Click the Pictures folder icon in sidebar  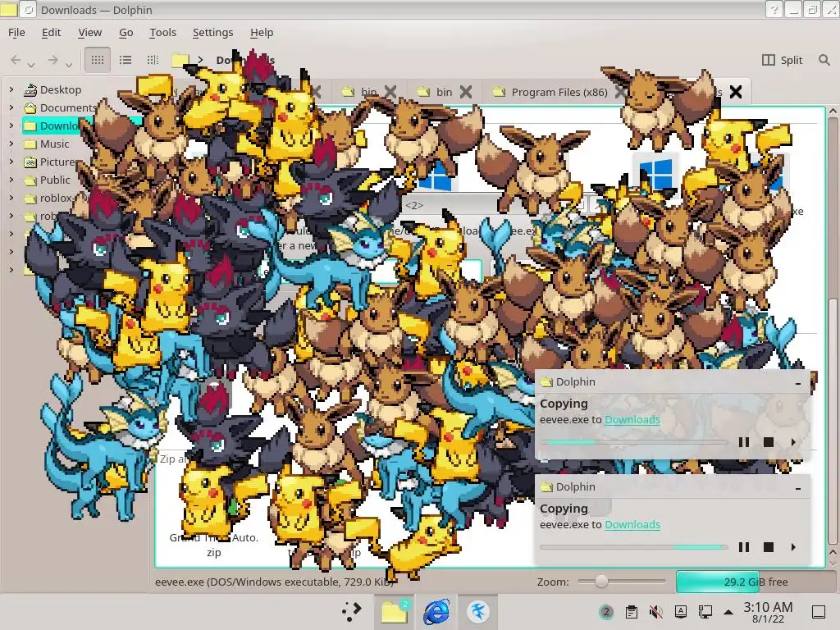point(30,162)
